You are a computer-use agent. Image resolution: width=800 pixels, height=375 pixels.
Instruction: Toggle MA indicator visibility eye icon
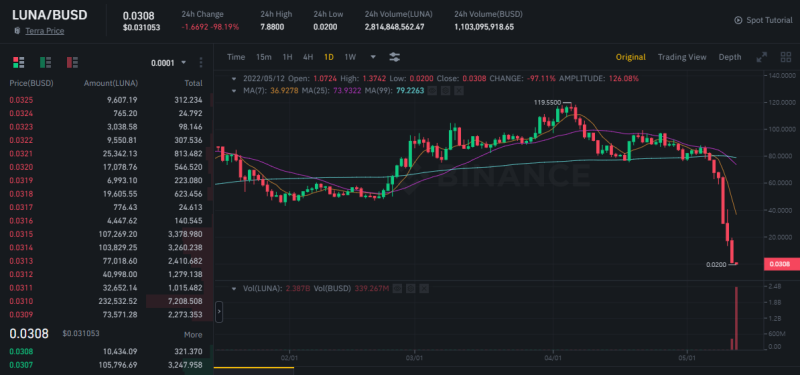432,91
